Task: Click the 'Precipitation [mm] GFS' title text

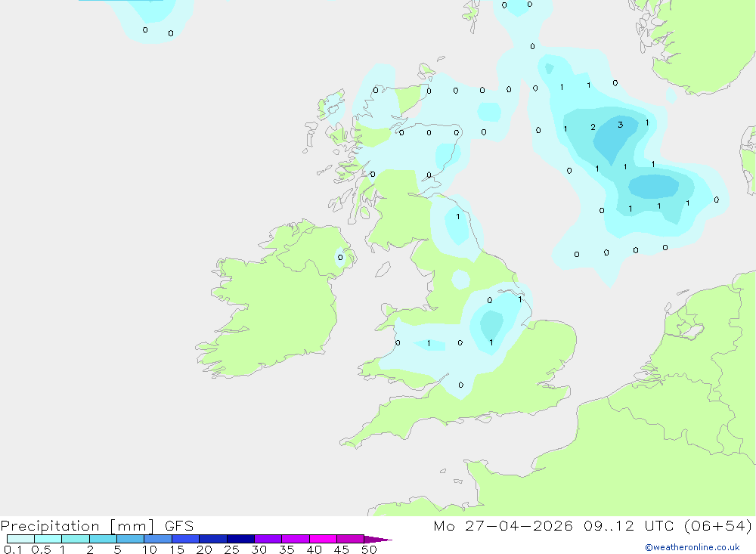Action: (97, 526)
